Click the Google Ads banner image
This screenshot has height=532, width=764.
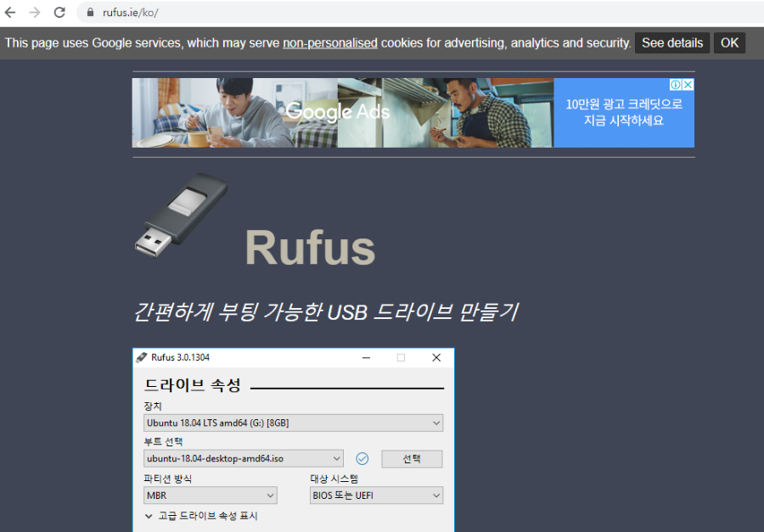coord(343,113)
